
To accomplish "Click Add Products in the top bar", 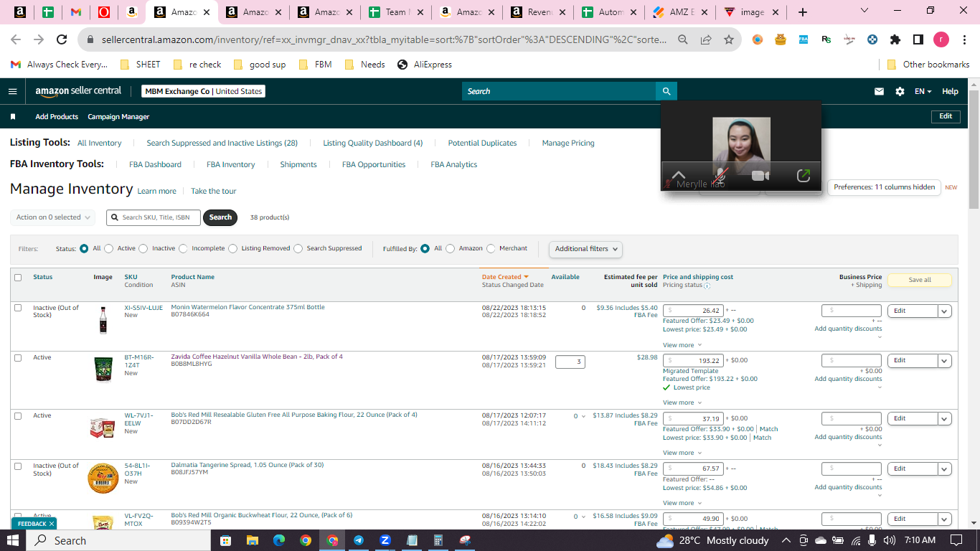I will click(57, 116).
